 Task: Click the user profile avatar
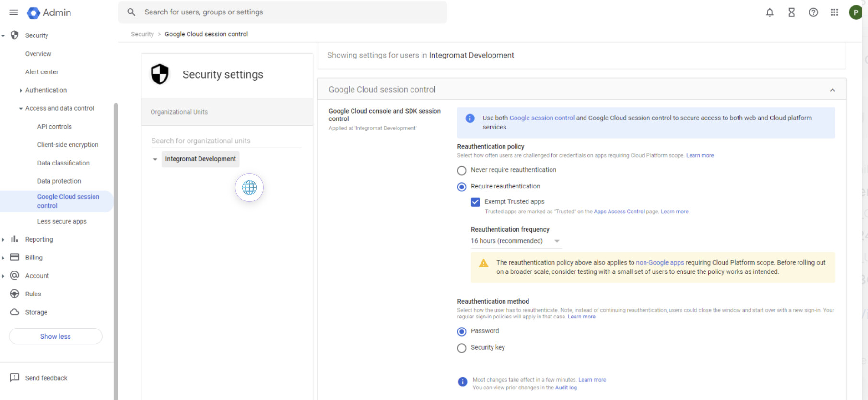coord(855,12)
